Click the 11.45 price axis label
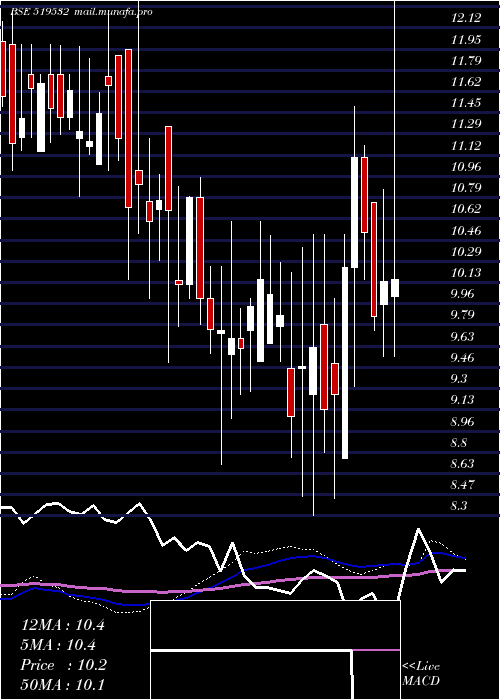The image size is (500, 700). 466,103
